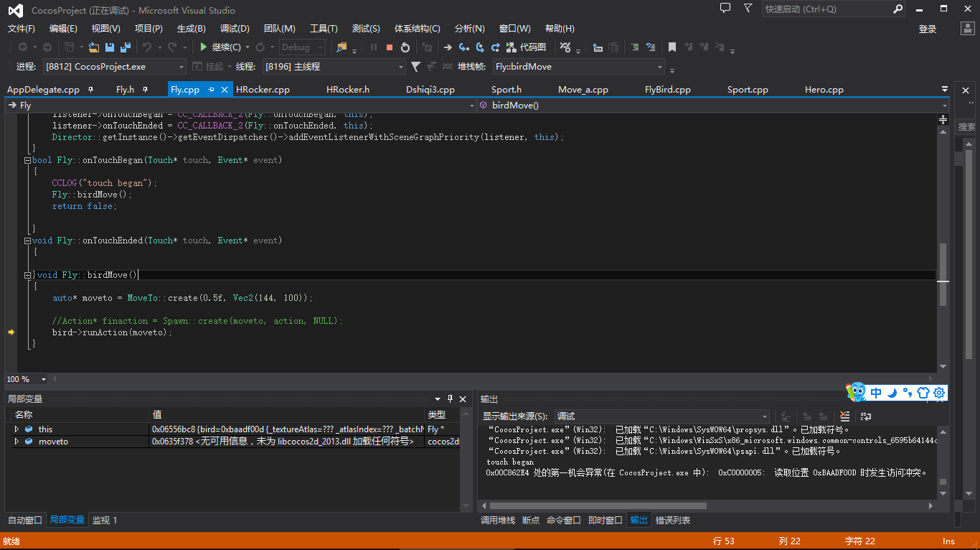This screenshot has width=980, height=550.
Task: Click 登录 to sign in
Action: click(927, 29)
